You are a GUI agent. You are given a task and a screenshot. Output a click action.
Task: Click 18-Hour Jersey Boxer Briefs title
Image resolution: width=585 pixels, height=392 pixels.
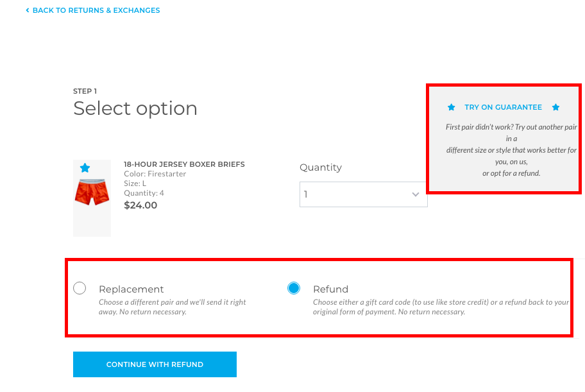click(x=184, y=164)
